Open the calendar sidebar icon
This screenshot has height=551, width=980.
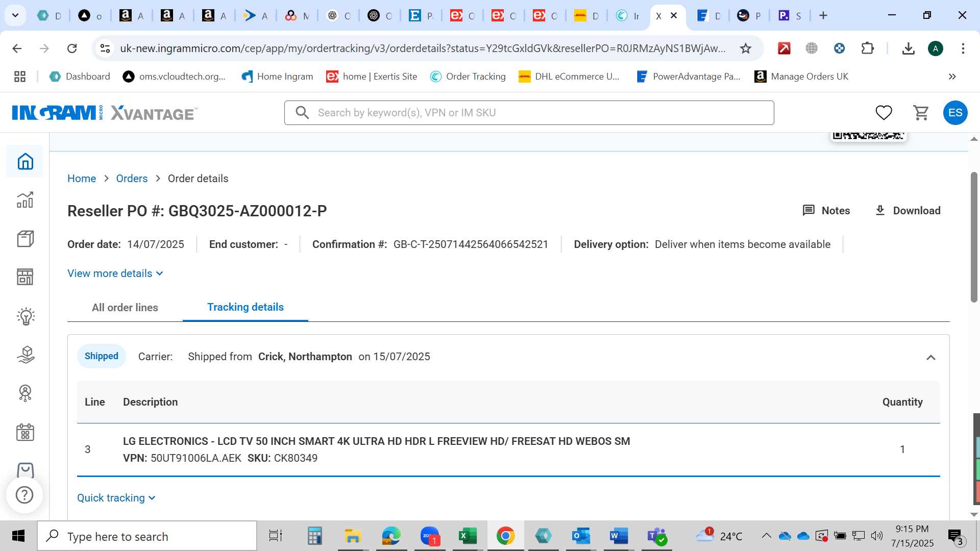[x=25, y=432]
